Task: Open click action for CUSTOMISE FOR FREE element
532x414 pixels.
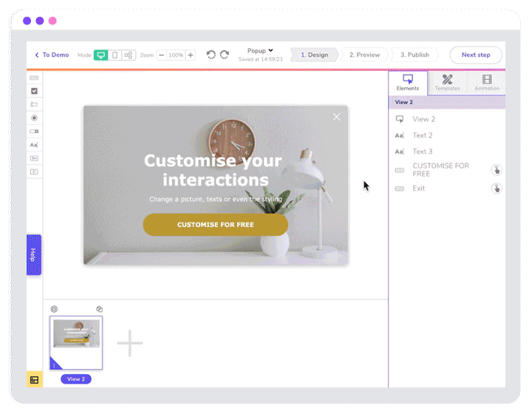Action: [x=497, y=170]
